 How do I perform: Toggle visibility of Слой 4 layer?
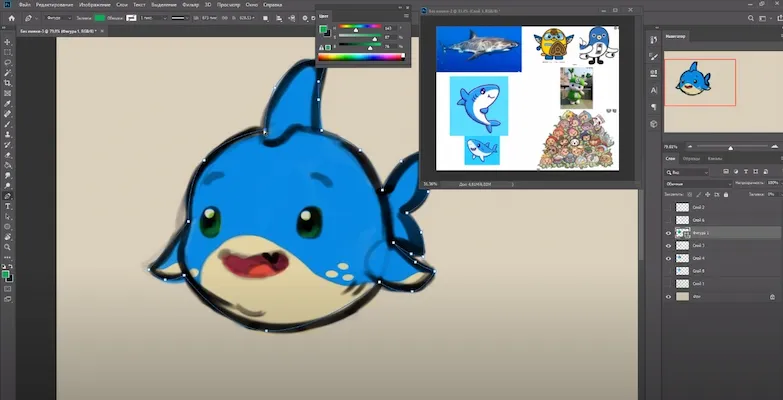668,258
